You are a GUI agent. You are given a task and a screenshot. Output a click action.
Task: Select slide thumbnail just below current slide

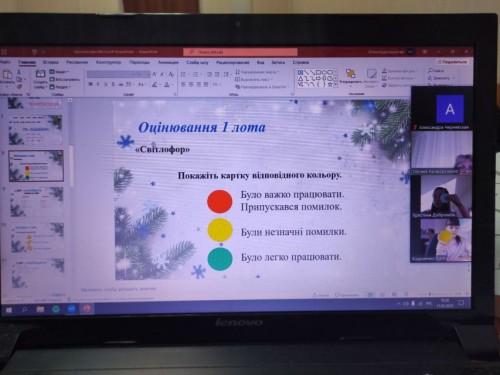tap(36, 202)
